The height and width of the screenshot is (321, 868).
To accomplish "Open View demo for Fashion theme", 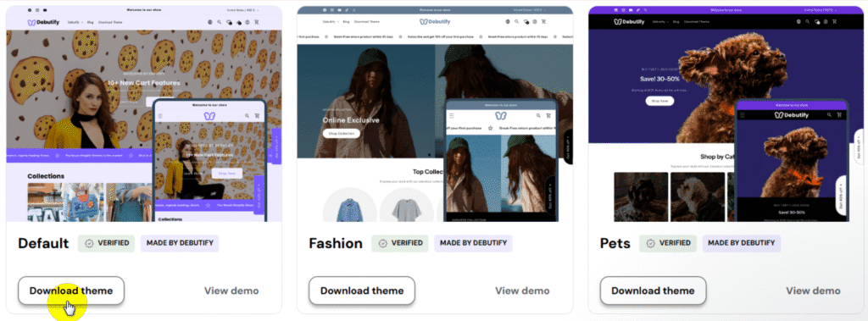I will [522, 291].
